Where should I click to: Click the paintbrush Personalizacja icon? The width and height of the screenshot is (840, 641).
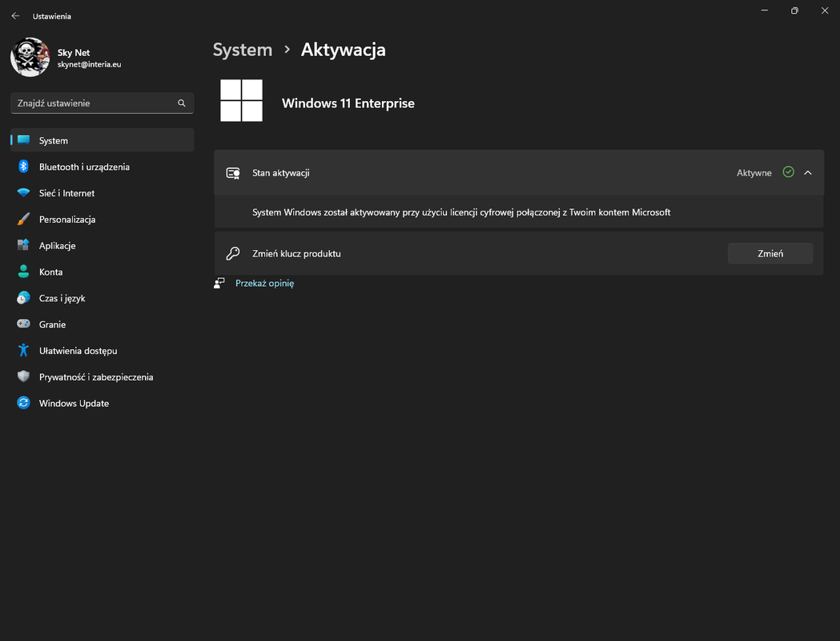[23, 219]
